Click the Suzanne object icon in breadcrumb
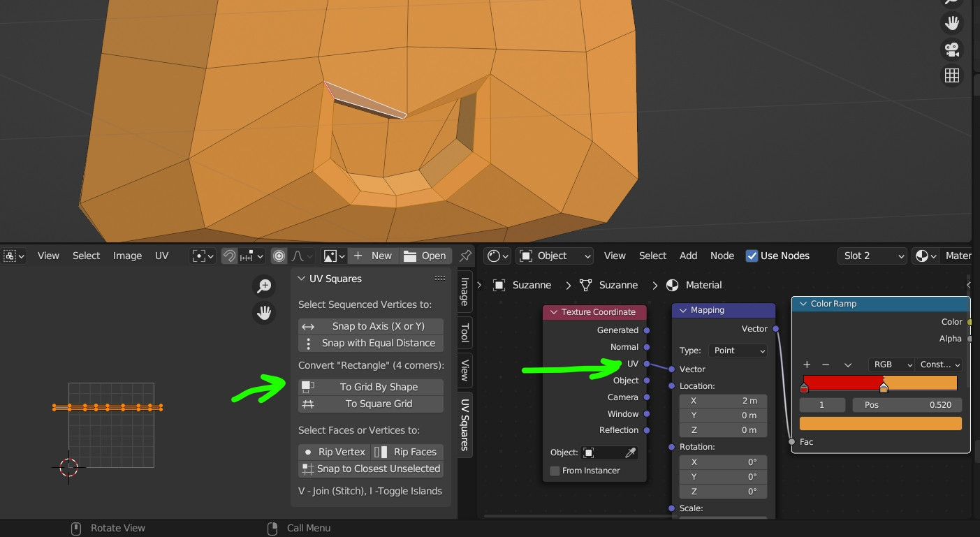This screenshot has width=980, height=537. click(499, 285)
